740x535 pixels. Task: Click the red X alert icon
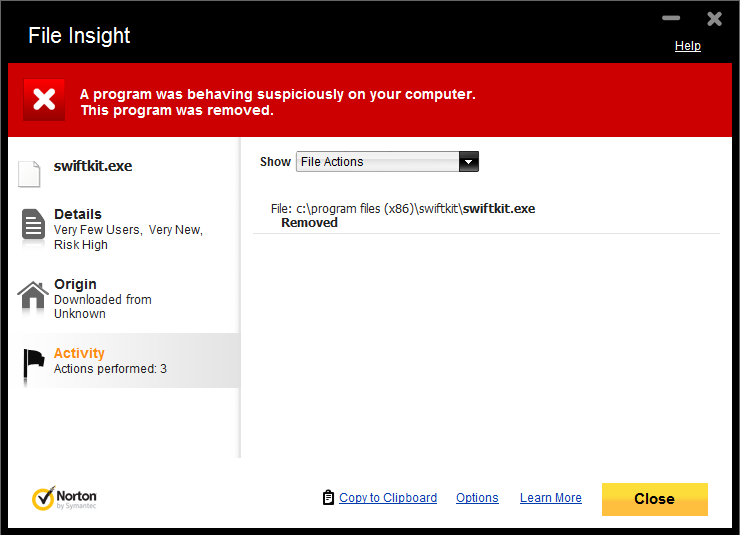[x=44, y=100]
